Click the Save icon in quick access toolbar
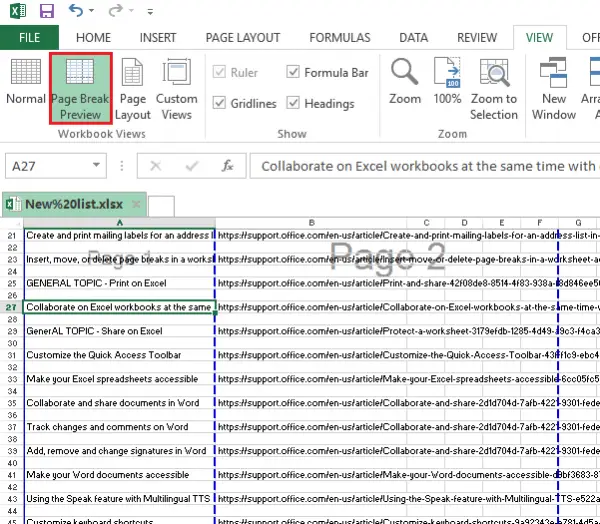600x524 pixels. coord(47,12)
